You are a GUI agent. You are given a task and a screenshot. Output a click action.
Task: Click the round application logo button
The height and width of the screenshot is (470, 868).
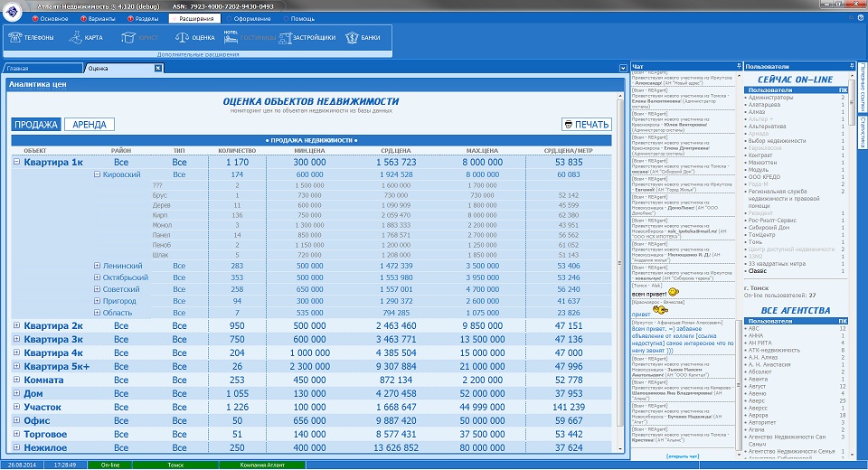13,11
